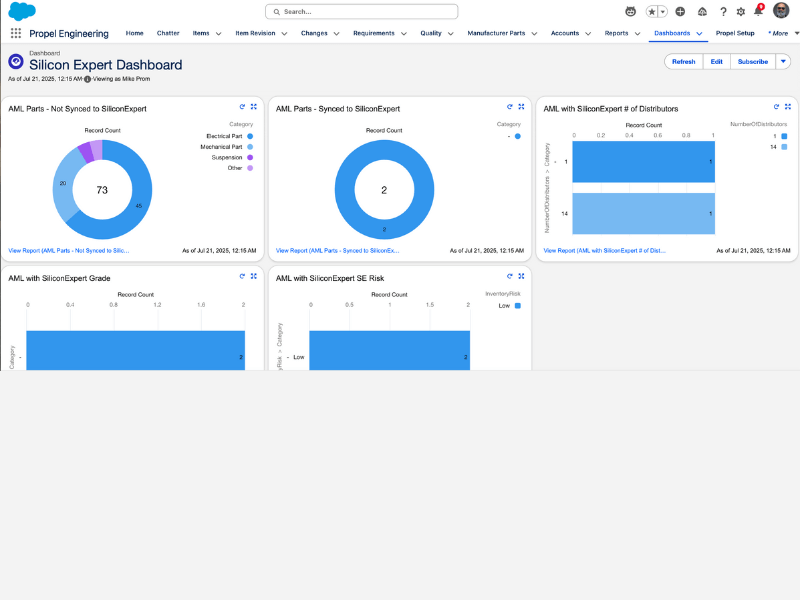Screen dimensions: 800x600
Task: Expand the Requirements tab chevron
Action: pyautogui.click(x=404, y=34)
